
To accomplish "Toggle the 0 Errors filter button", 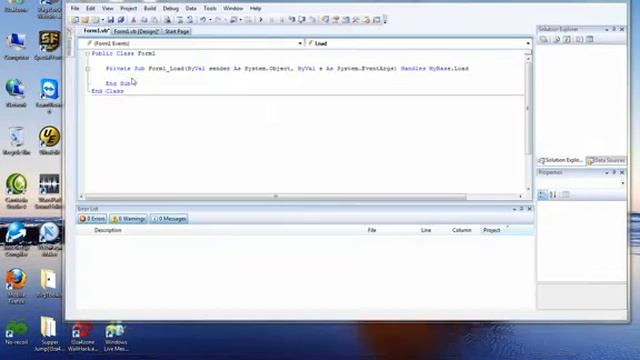I will tap(92, 219).
